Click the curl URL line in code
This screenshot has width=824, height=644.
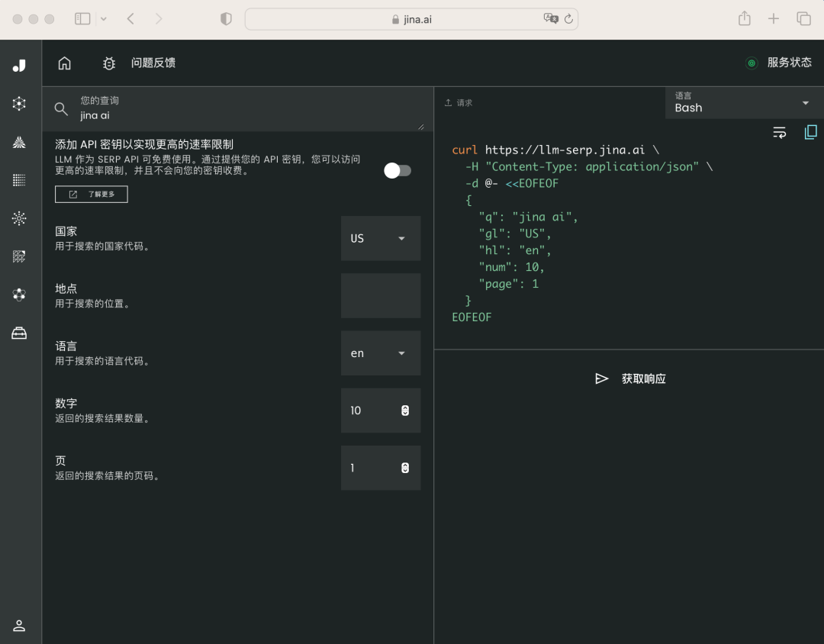[555, 150]
